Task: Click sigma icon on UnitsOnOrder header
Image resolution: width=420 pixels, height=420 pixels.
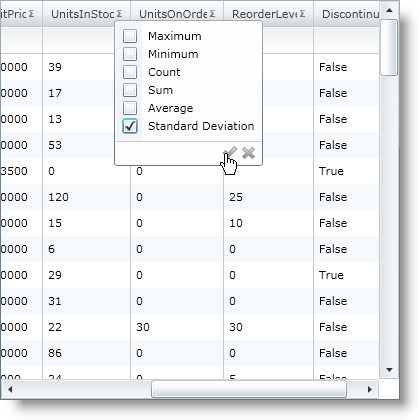Action: [x=212, y=14]
